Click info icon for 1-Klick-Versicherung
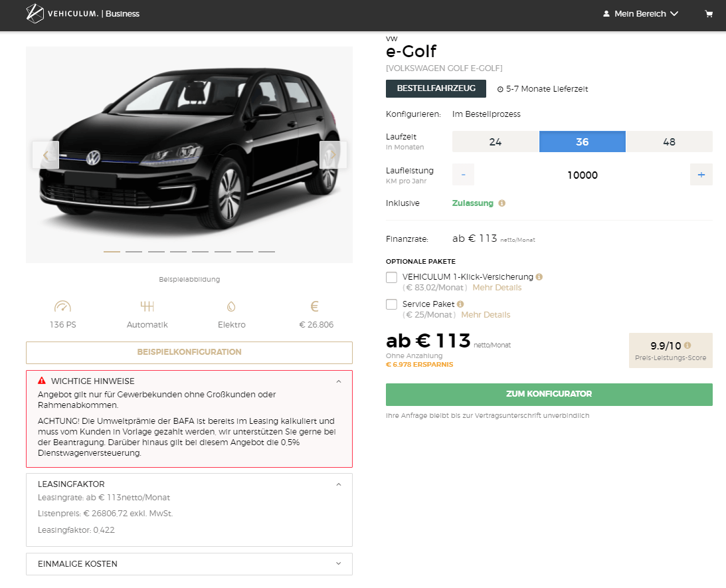This screenshot has width=726, height=588. [x=539, y=277]
